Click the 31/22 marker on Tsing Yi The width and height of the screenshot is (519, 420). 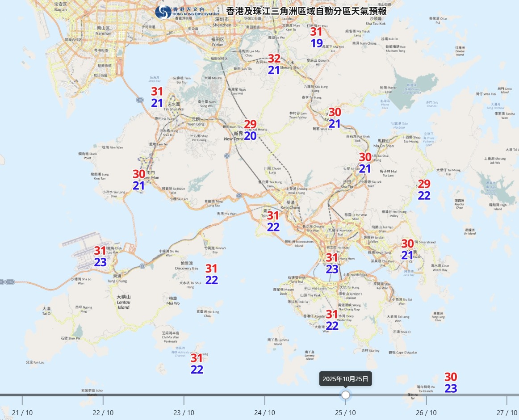pos(273,222)
